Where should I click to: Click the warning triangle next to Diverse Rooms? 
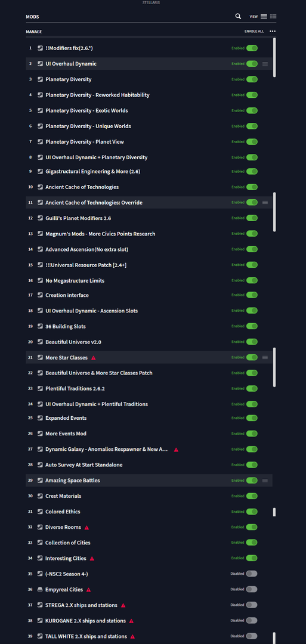(x=86, y=527)
